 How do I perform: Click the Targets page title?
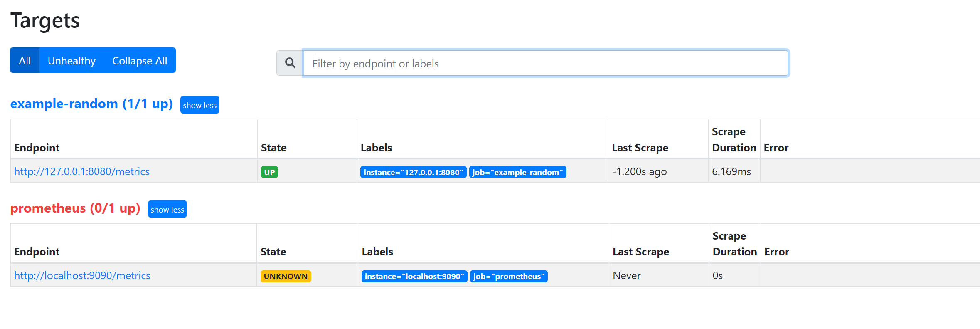click(x=45, y=20)
